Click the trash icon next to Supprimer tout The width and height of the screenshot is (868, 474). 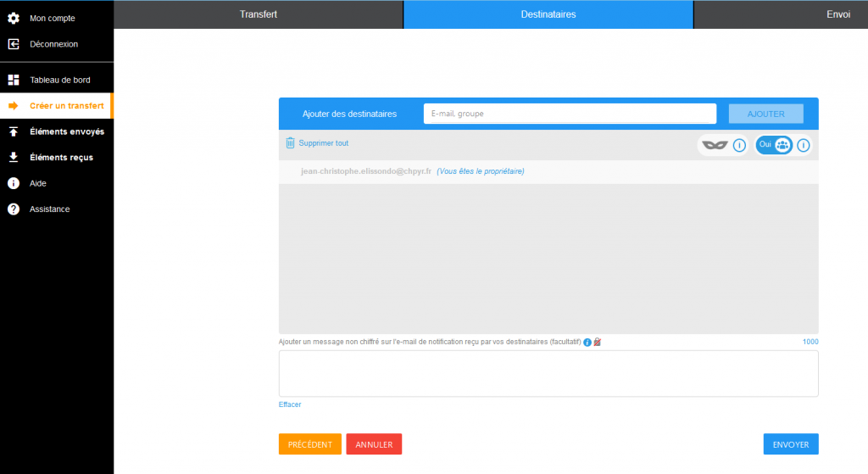290,142
